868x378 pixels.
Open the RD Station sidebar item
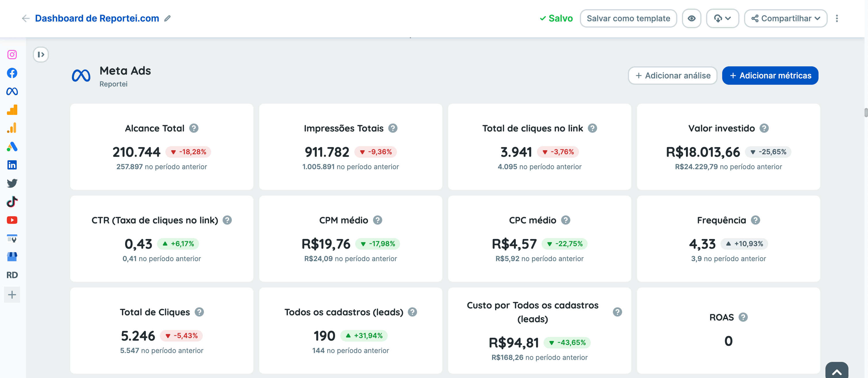coord(12,275)
